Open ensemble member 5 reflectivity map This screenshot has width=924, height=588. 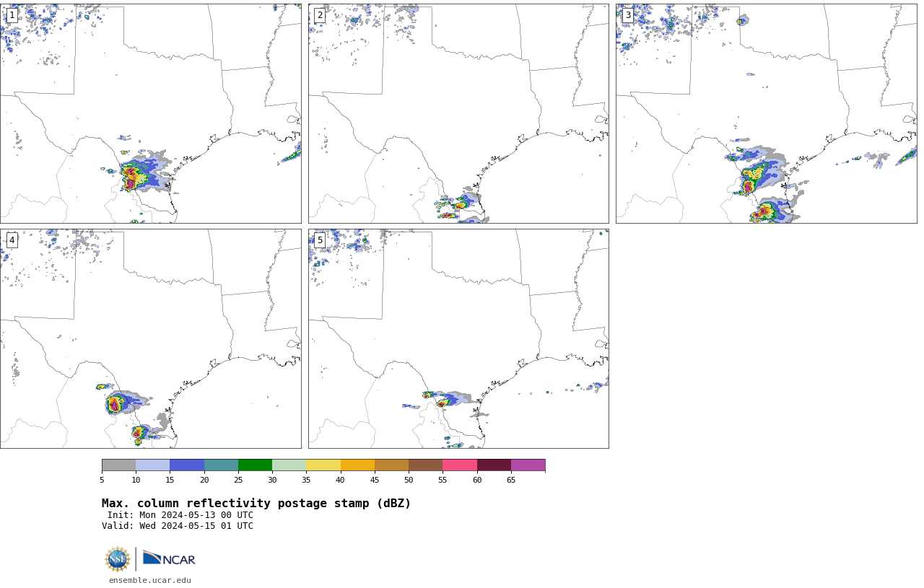pyautogui.click(x=458, y=338)
